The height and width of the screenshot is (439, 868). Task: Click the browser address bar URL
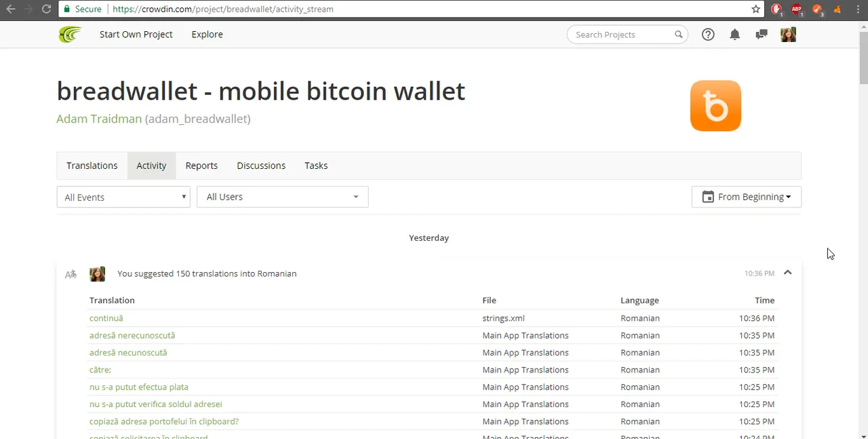click(222, 9)
